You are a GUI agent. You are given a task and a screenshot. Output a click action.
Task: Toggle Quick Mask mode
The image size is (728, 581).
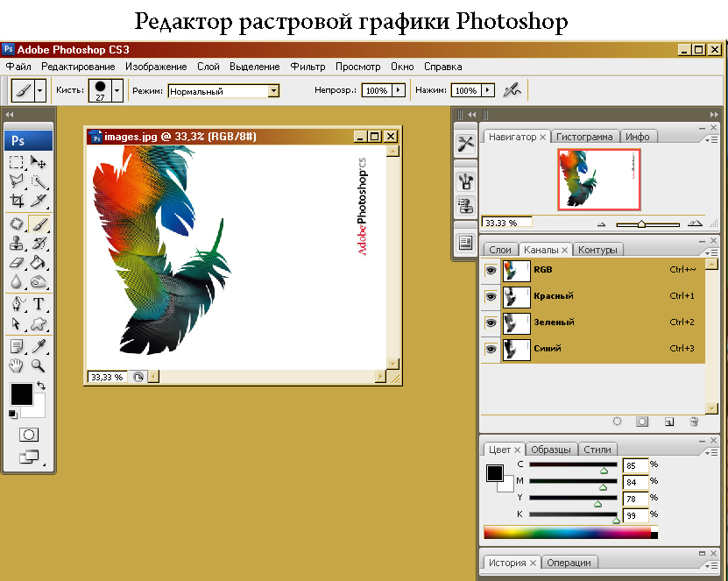pos(29,435)
